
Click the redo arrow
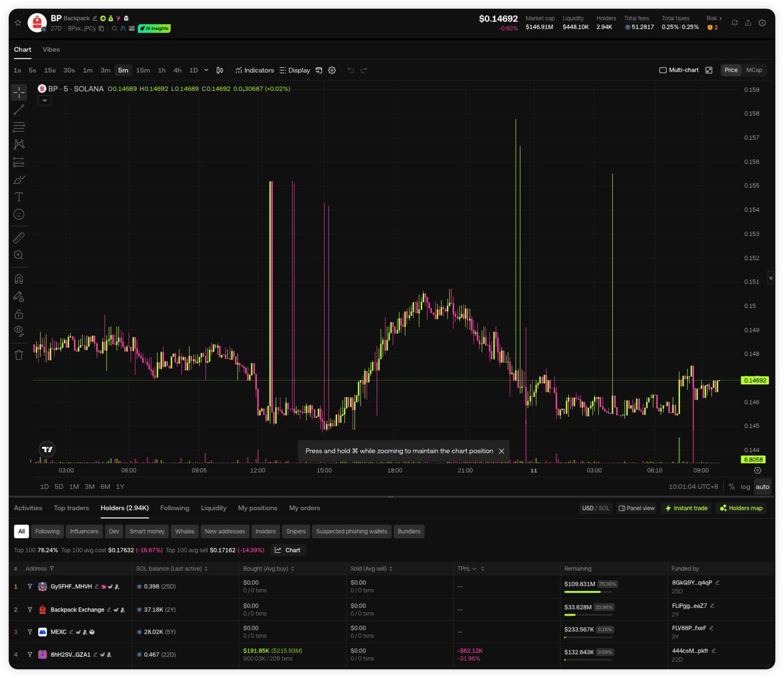(364, 71)
